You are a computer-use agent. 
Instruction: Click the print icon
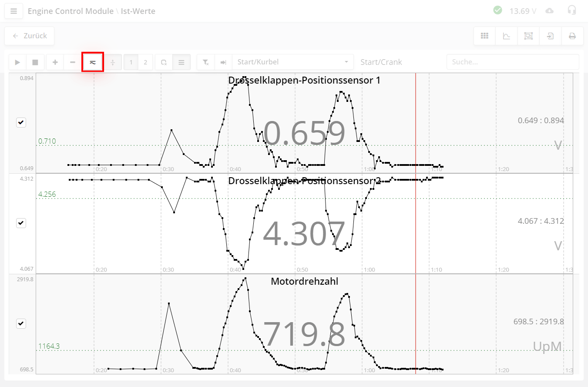[572, 36]
